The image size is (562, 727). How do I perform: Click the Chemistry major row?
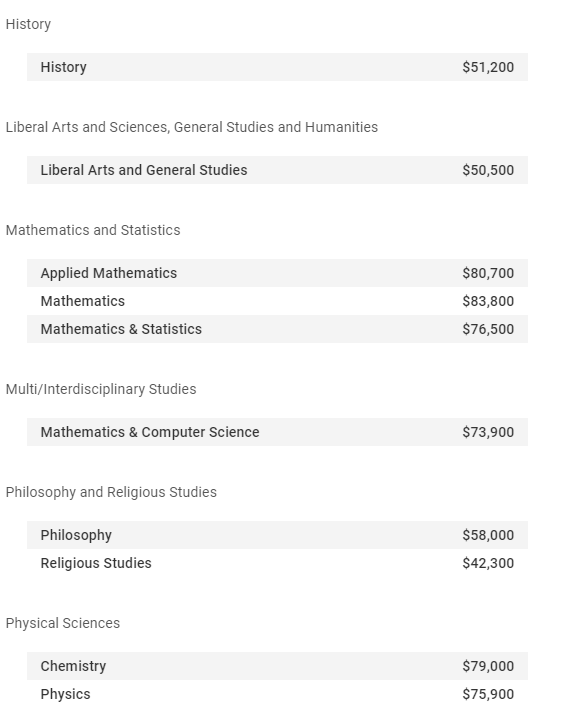coord(277,666)
